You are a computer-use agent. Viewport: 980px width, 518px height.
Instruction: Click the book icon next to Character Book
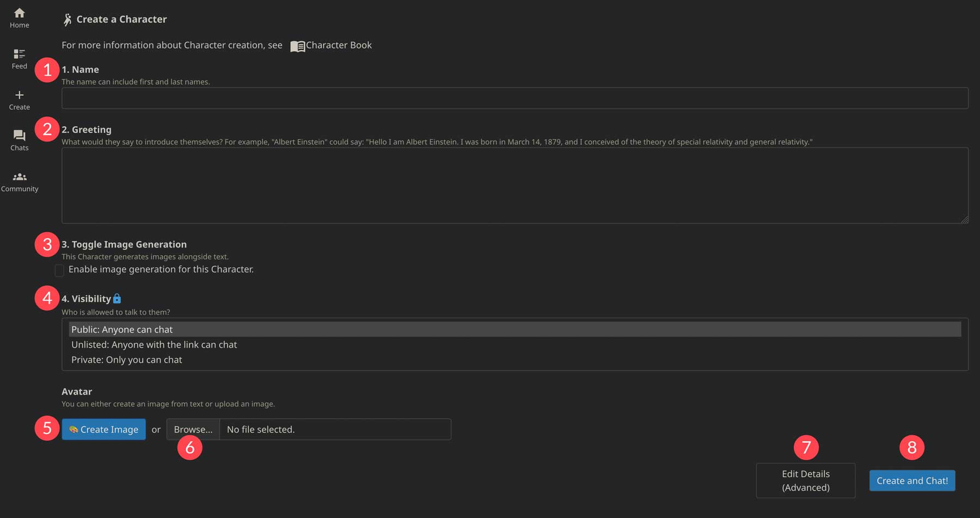(x=297, y=46)
